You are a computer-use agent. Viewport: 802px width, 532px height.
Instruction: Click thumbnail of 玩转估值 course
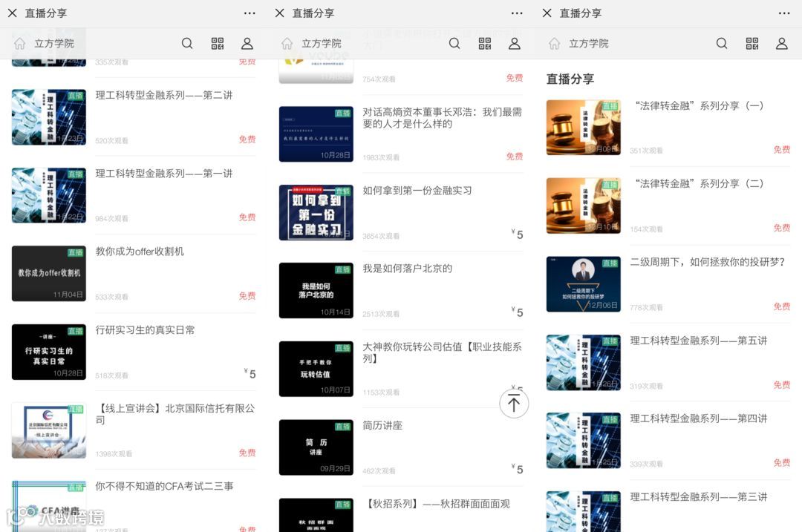tap(316, 369)
